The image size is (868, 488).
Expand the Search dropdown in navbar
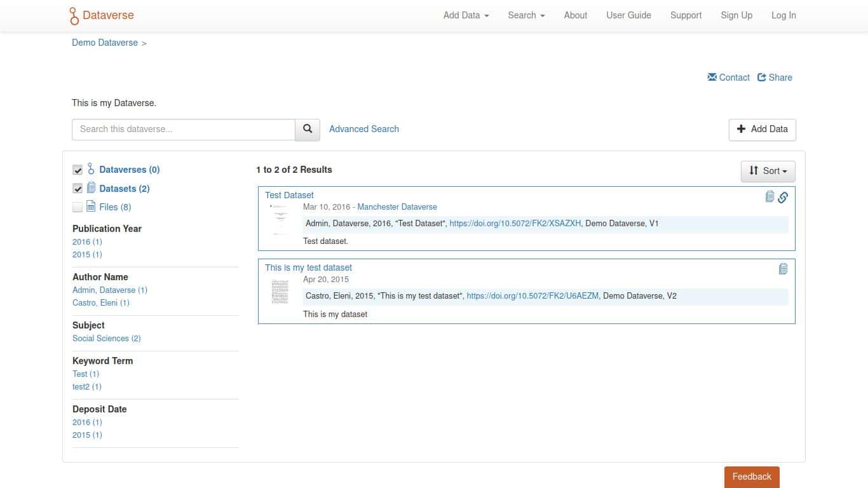(x=526, y=15)
